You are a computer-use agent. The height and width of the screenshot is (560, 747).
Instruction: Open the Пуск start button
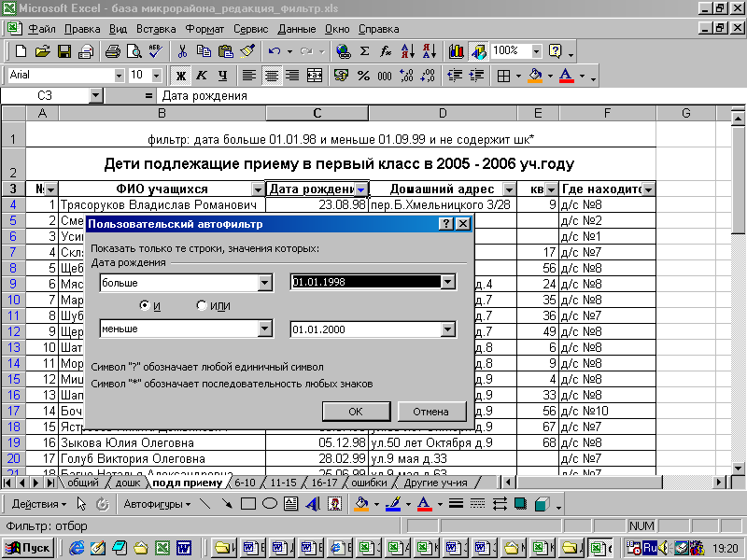[28, 548]
